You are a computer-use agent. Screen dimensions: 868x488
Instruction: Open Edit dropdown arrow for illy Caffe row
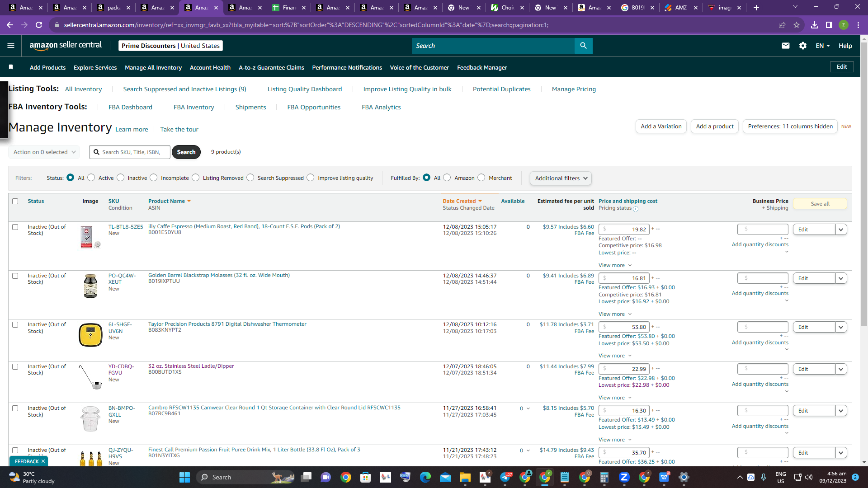coord(841,230)
